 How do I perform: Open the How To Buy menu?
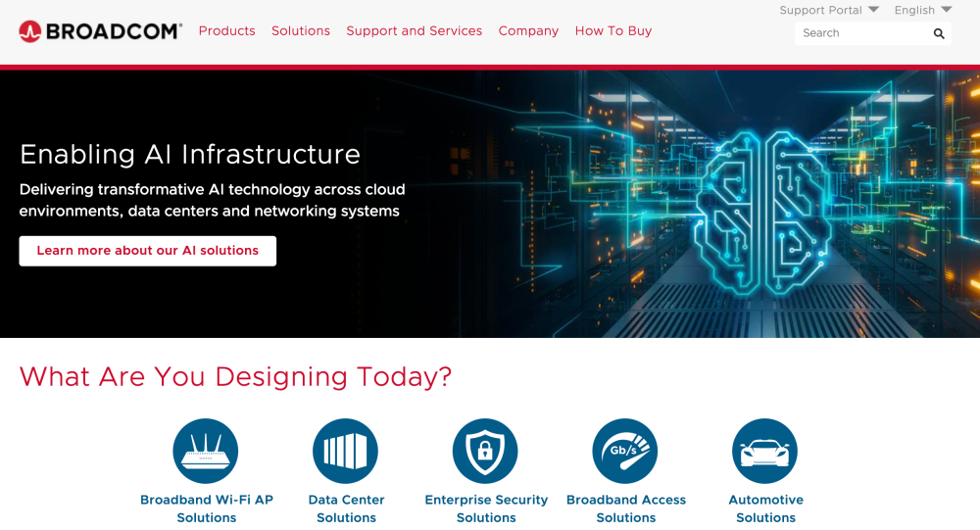coord(613,30)
